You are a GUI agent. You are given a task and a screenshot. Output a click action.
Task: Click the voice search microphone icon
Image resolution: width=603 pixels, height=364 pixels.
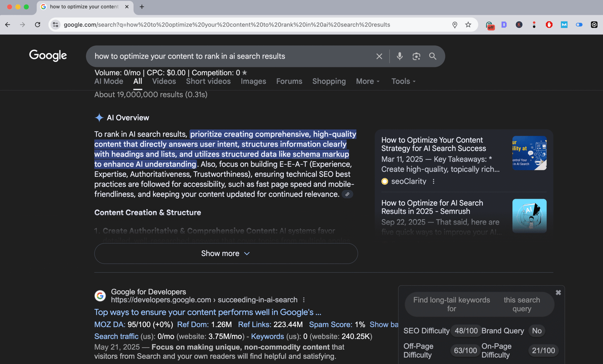coord(399,56)
